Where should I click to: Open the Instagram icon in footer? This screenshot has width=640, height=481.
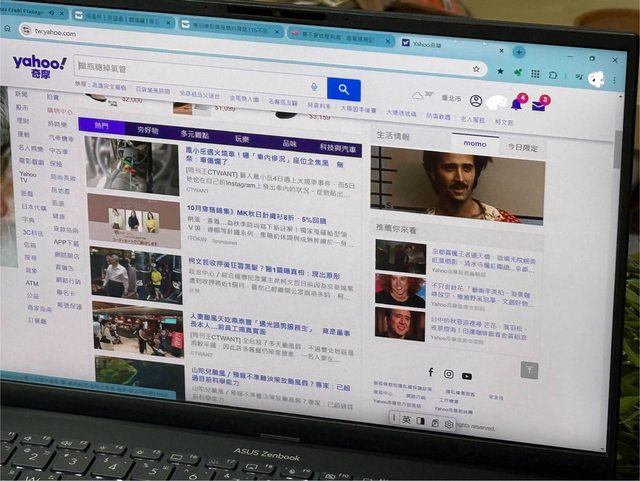click(448, 373)
